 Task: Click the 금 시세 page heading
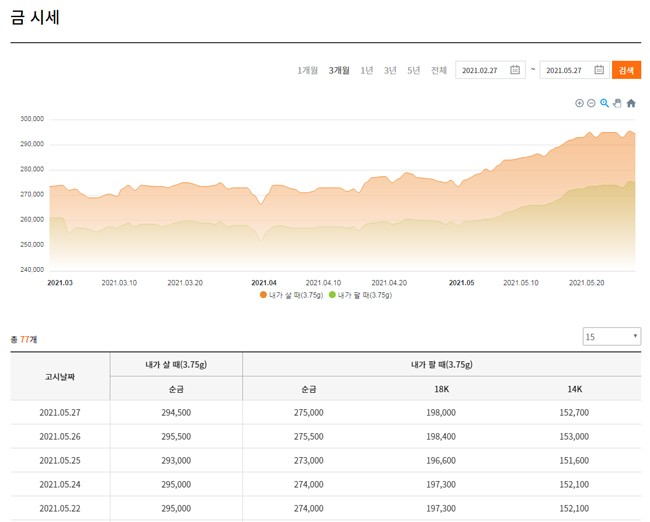35,17
